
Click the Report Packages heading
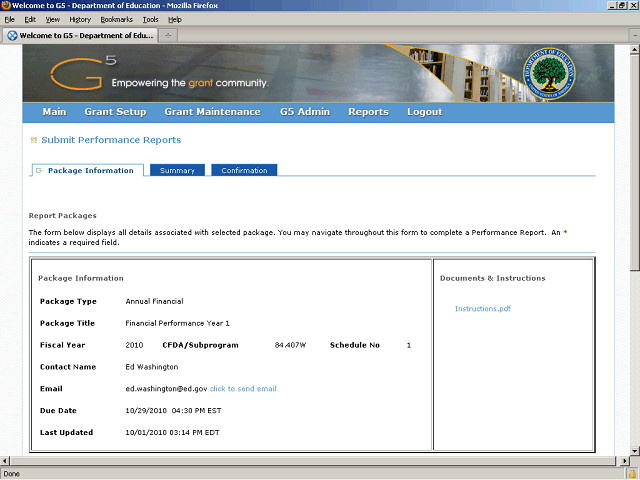pos(62,216)
